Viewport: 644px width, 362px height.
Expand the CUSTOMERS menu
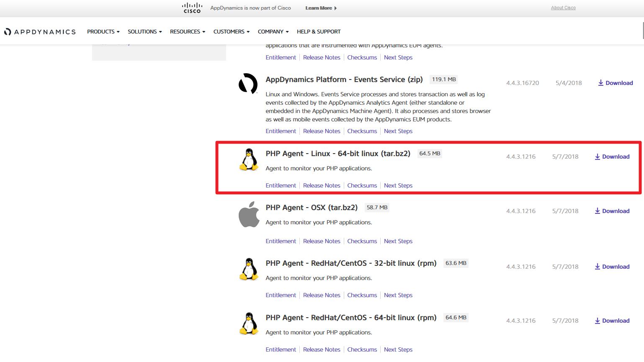pyautogui.click(x=232, y=32)
